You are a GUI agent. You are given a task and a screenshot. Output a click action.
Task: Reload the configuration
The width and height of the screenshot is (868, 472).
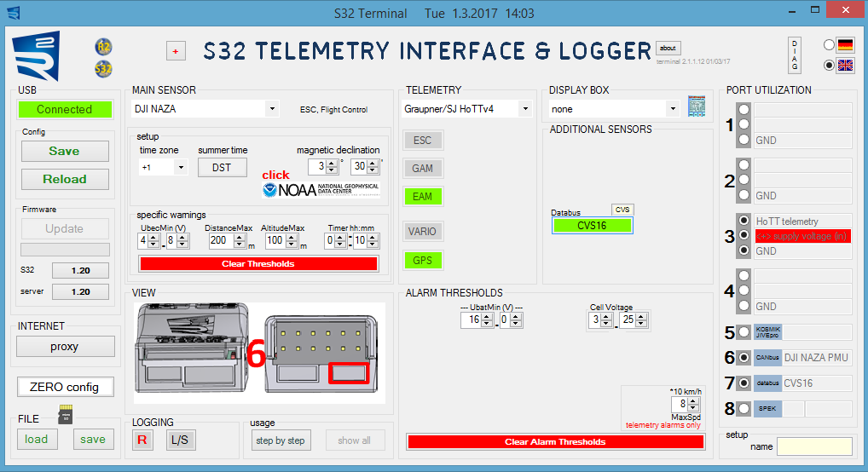[x=65, y=179]
